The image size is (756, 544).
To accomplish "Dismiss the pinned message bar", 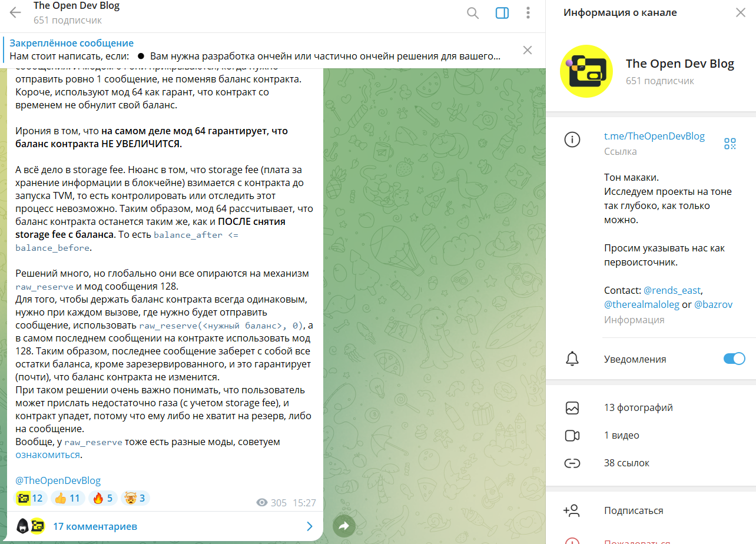I will click(528, 50).
